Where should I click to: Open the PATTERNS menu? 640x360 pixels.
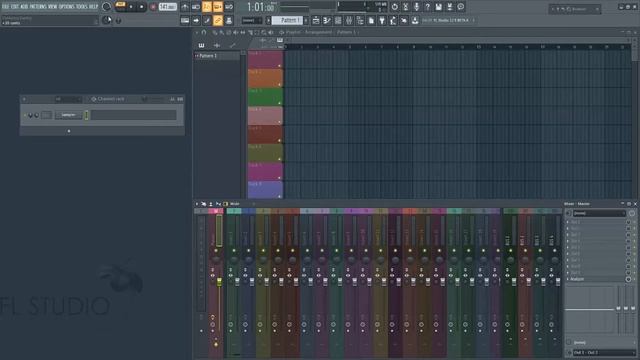(x=38, y=7)
